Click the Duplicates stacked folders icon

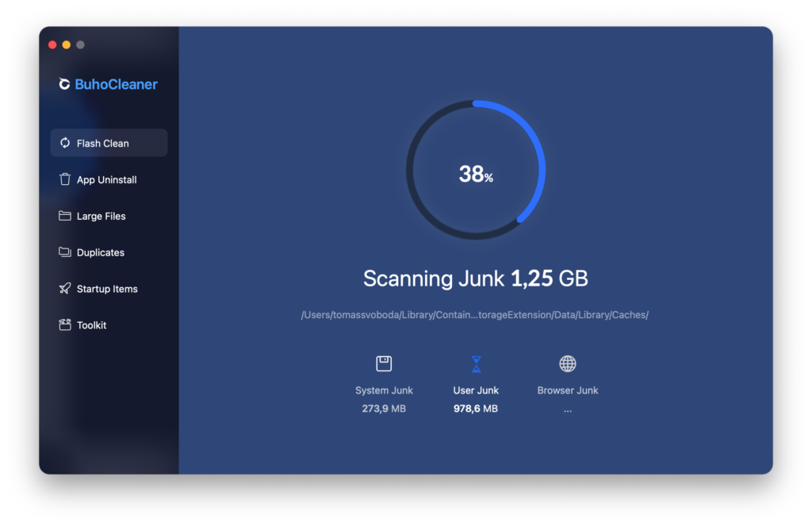(65, 251)
